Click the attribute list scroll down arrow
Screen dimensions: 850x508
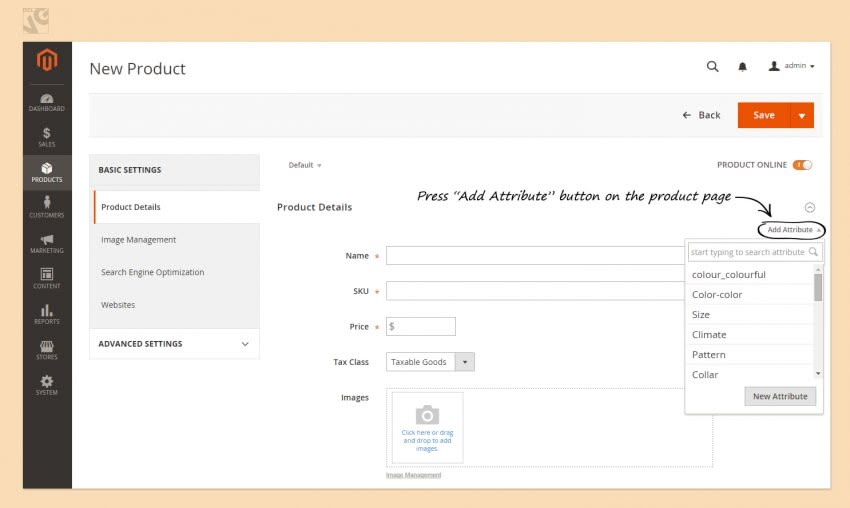click(818, 374)
